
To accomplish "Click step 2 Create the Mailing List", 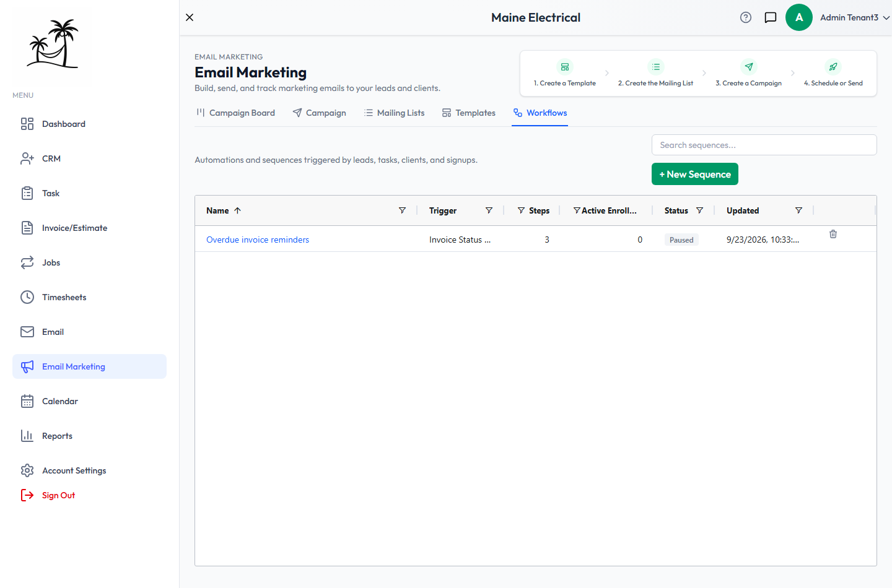I will tap(655, 74).
